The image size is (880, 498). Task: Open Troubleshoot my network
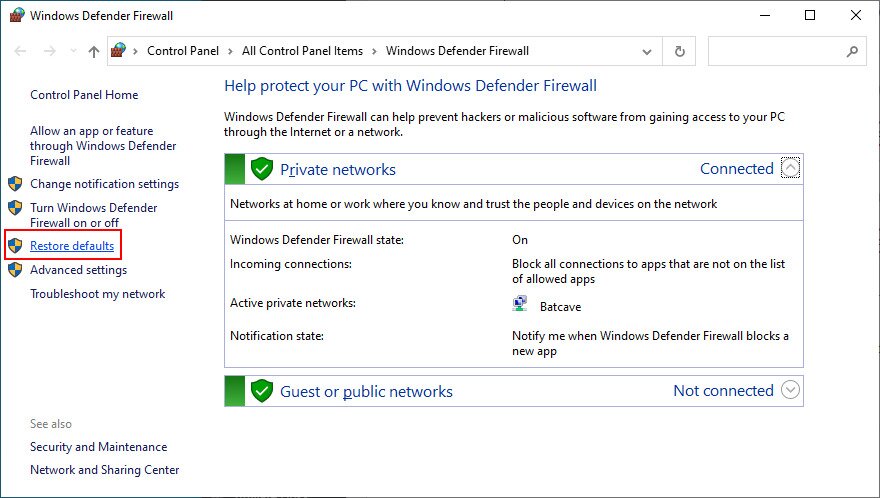(98, 294)
